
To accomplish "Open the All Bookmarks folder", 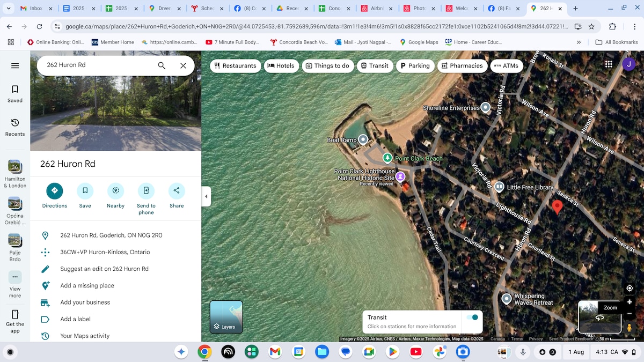I will (617, 42).
